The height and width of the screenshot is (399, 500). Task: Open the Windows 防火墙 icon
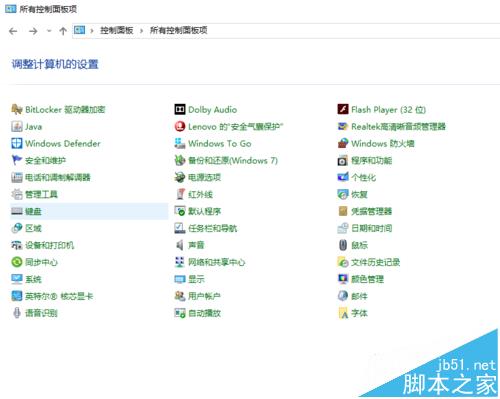[x=343, y=143]
